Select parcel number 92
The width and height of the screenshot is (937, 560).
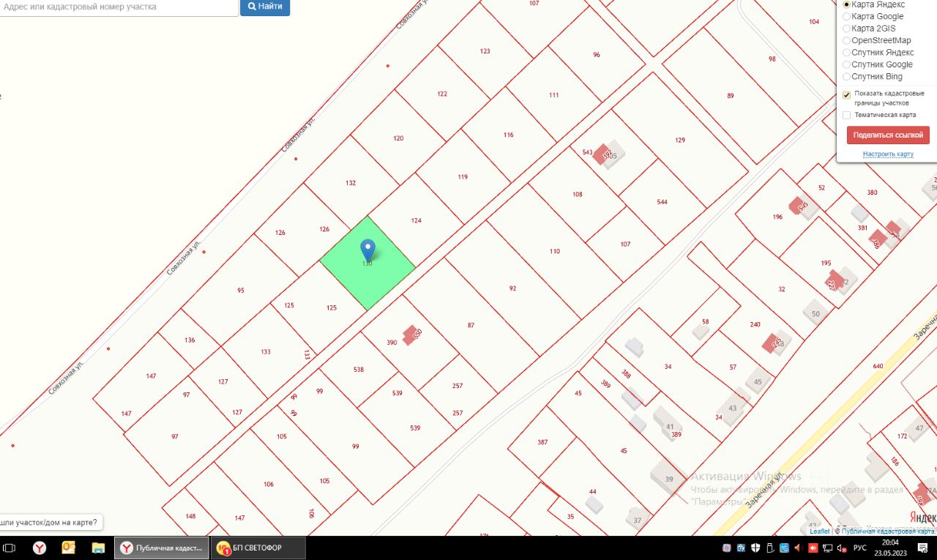point(512,288)
